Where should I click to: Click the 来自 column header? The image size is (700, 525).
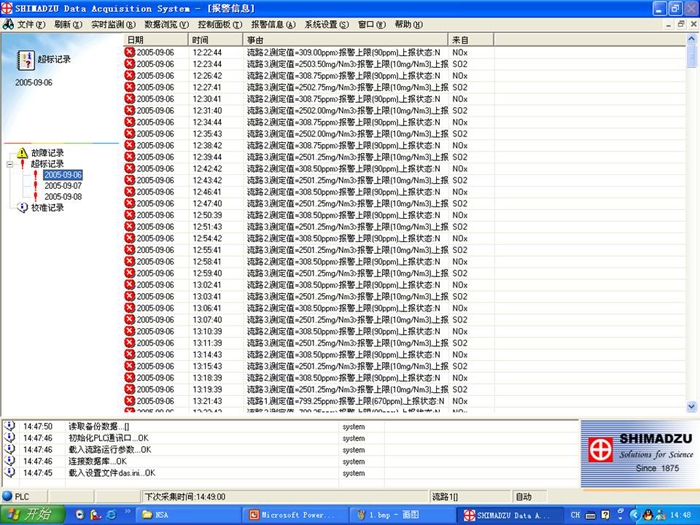point(470,40)
